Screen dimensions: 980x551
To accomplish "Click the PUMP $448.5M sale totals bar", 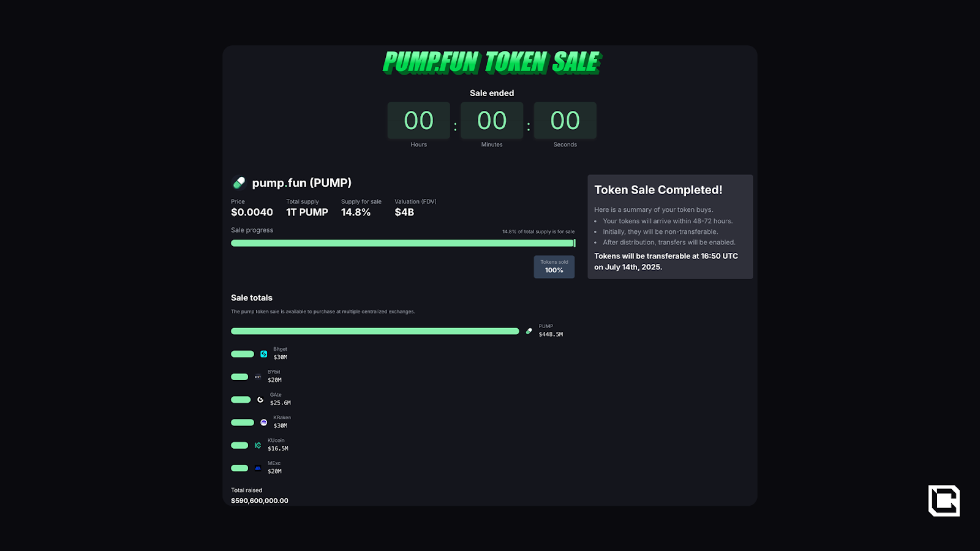I will [x=375, y=331].
